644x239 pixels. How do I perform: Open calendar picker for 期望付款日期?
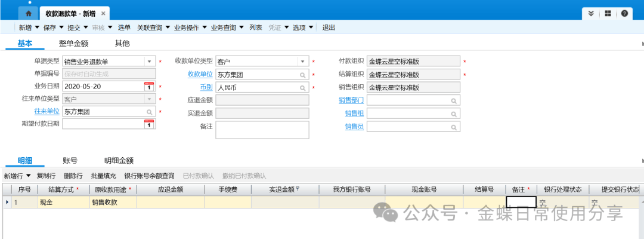pos(149,124)
